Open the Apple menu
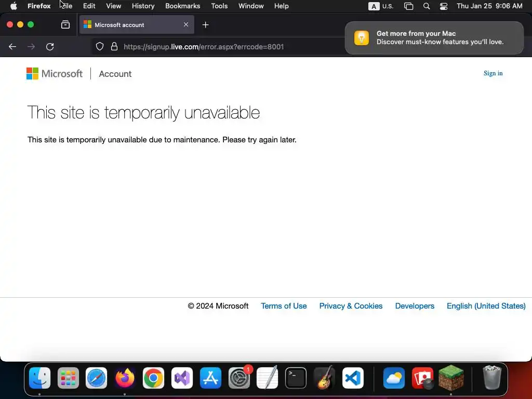 (x=14, y=6)
